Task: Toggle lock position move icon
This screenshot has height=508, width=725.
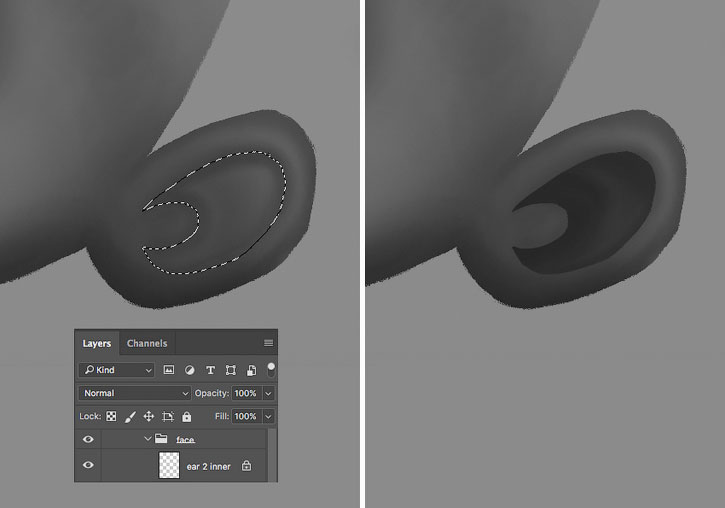Action: tap(148, 416)
